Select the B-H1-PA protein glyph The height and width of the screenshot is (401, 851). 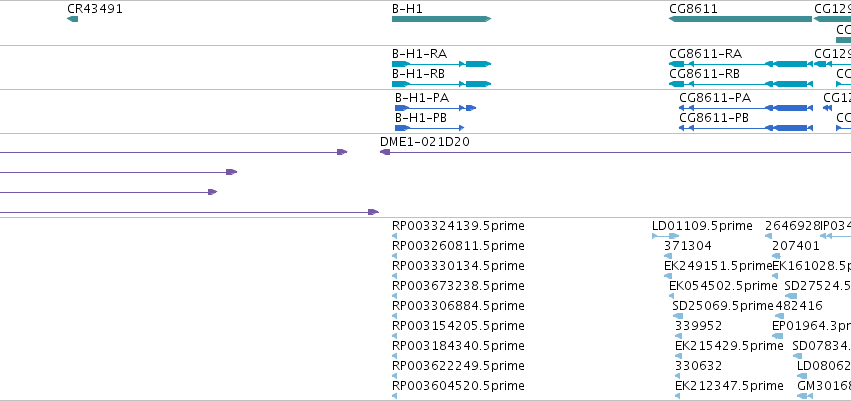[435, 108]
